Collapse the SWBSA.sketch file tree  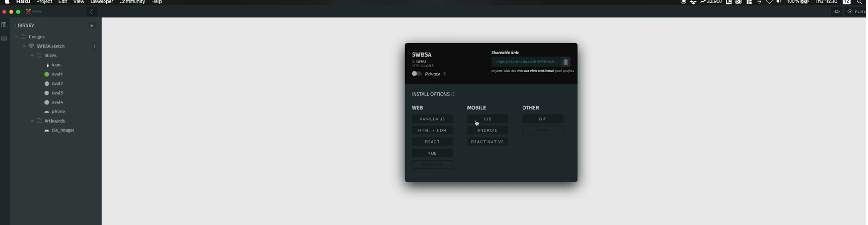[x=24, y=46]
